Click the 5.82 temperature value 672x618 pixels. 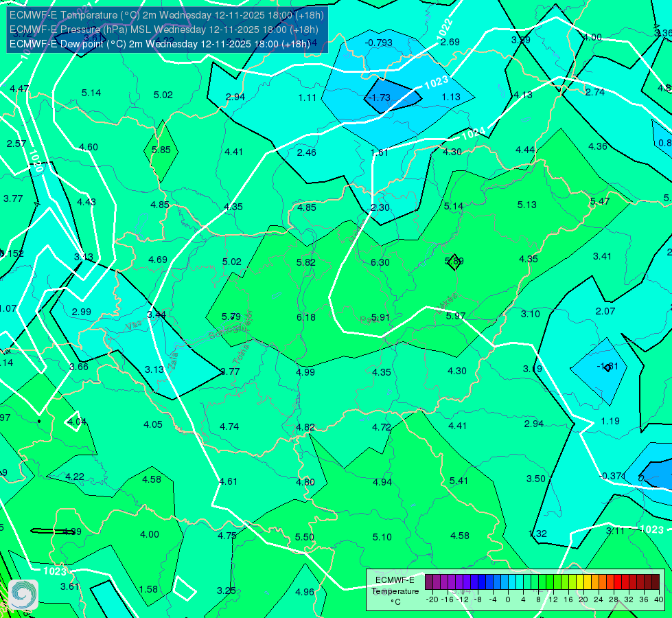pos(306,262)
